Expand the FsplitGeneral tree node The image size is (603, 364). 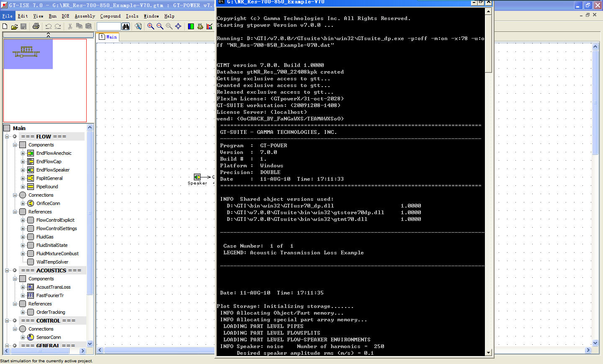(x=23, y=178)
